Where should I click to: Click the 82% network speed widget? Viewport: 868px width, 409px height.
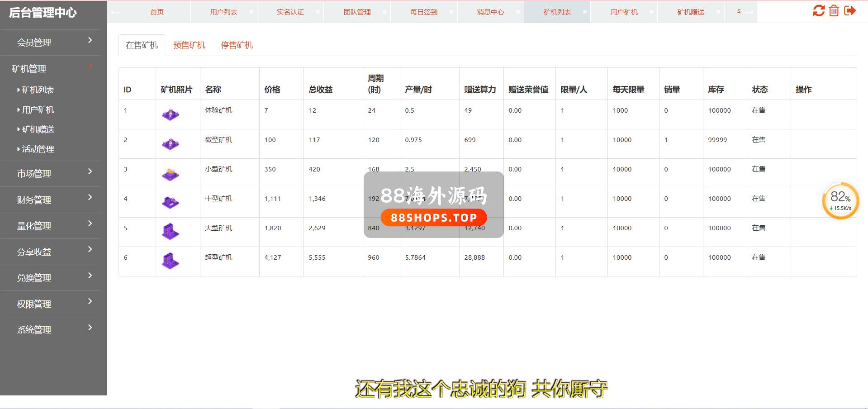[840, 201]
